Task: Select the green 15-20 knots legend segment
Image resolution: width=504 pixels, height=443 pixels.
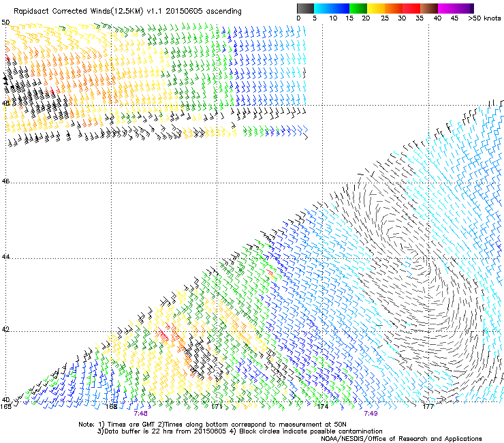Action: click(x=358, y=8)
